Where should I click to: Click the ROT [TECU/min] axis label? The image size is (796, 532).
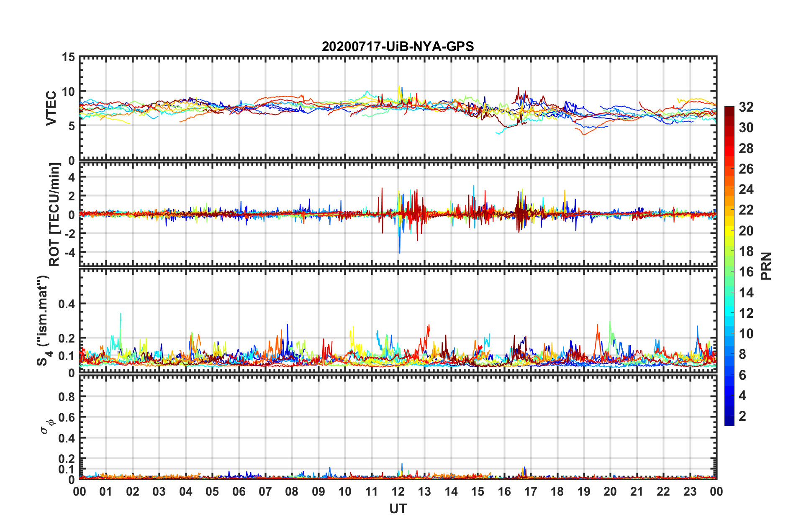pyautogui.click(x=54, y=215)
